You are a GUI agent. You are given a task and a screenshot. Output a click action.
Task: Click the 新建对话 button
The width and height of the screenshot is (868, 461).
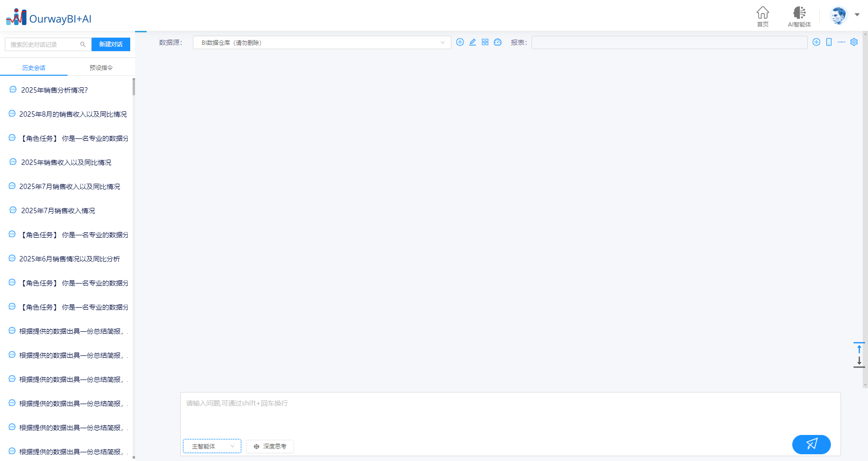(111, 44)
